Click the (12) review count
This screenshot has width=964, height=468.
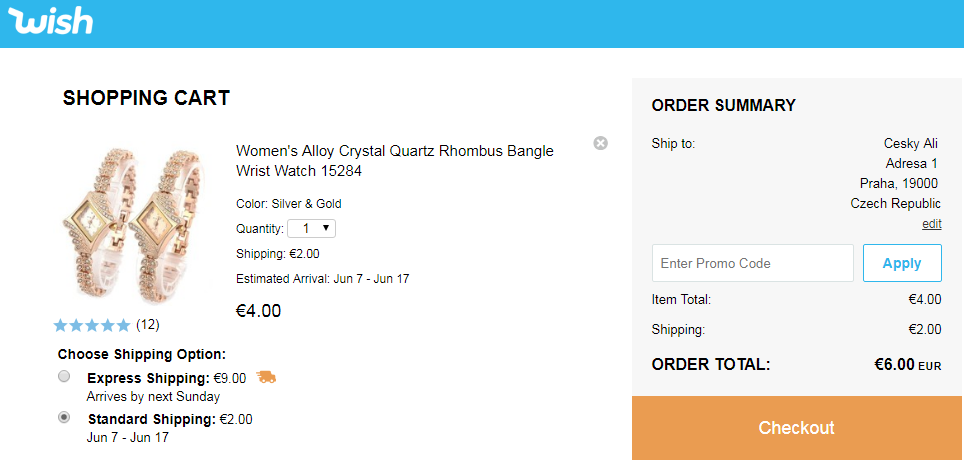[x=147, y=324]
